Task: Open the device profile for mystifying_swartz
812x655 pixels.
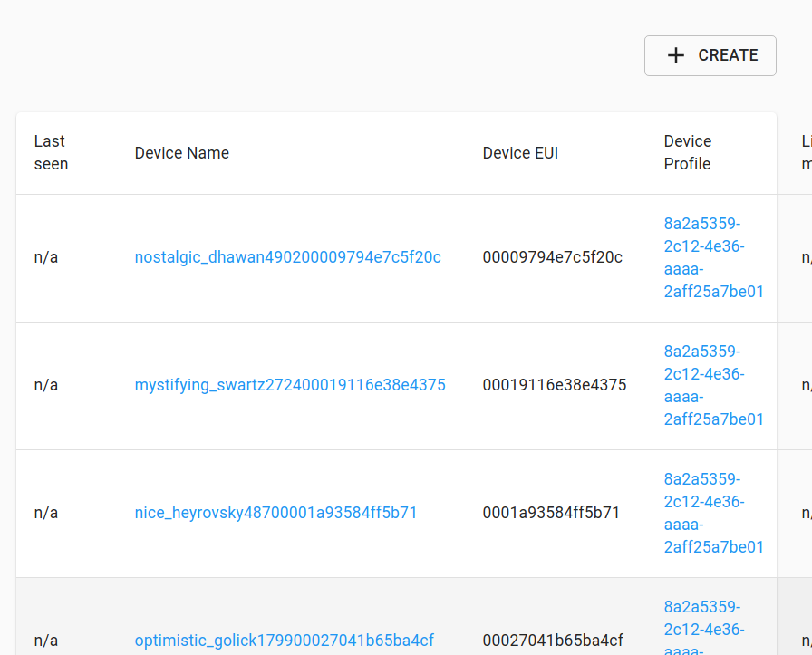Action: point(711,385)
